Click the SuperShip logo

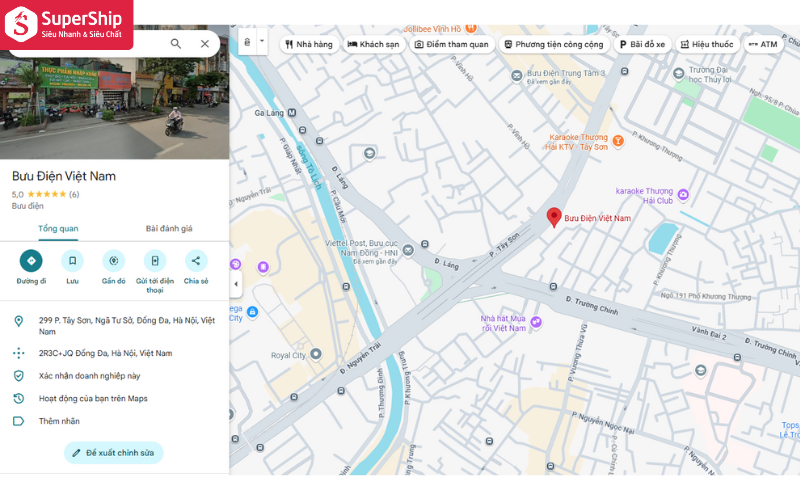(x=66, y=24)
